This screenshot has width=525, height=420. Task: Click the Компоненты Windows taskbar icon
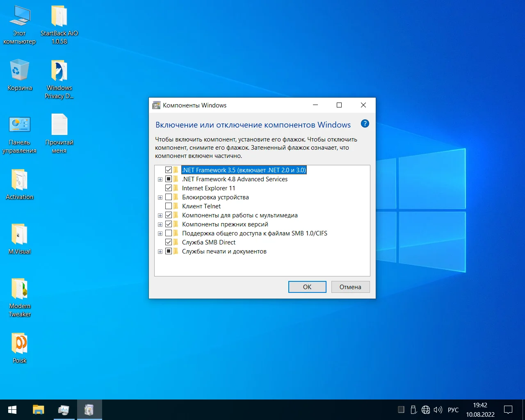coord(89,410)
